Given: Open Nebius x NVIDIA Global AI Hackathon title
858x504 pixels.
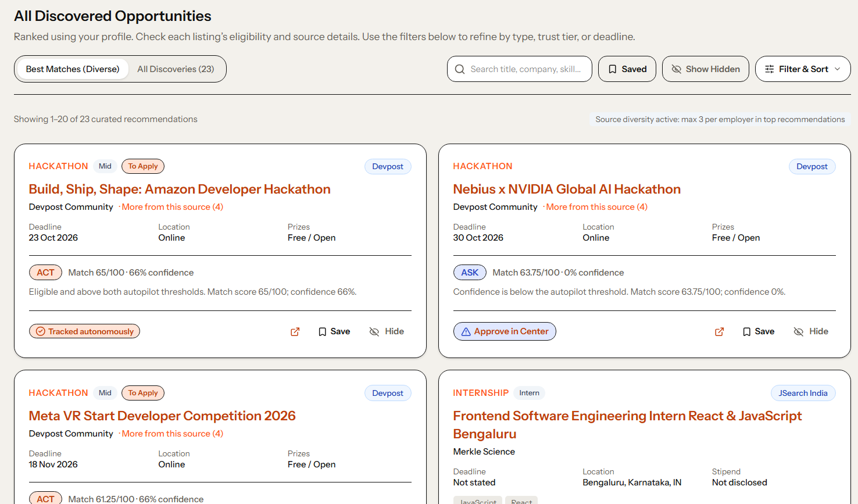Looking at the screenshot, I should pyautogui.click(x=567, y=190).
